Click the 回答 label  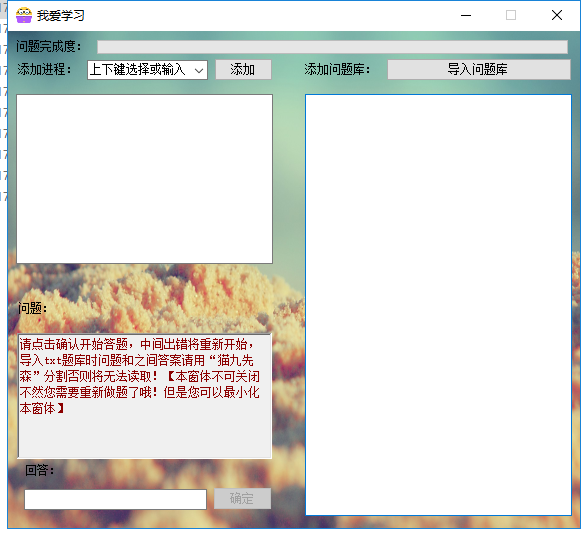(x=39, y=470)
